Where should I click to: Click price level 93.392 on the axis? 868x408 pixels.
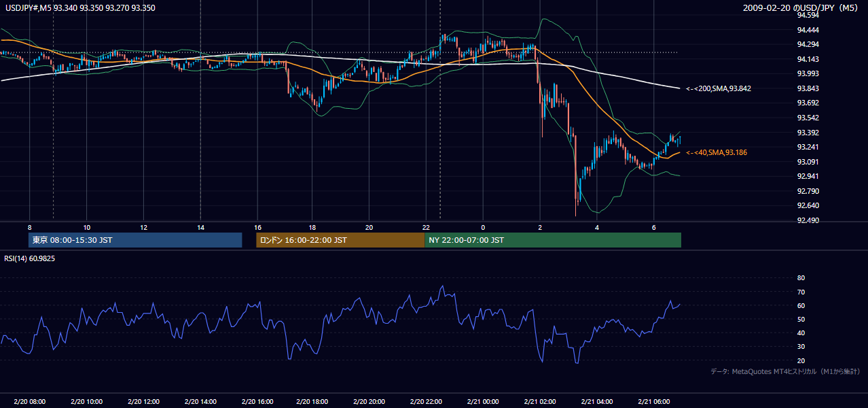click(808, 133)
